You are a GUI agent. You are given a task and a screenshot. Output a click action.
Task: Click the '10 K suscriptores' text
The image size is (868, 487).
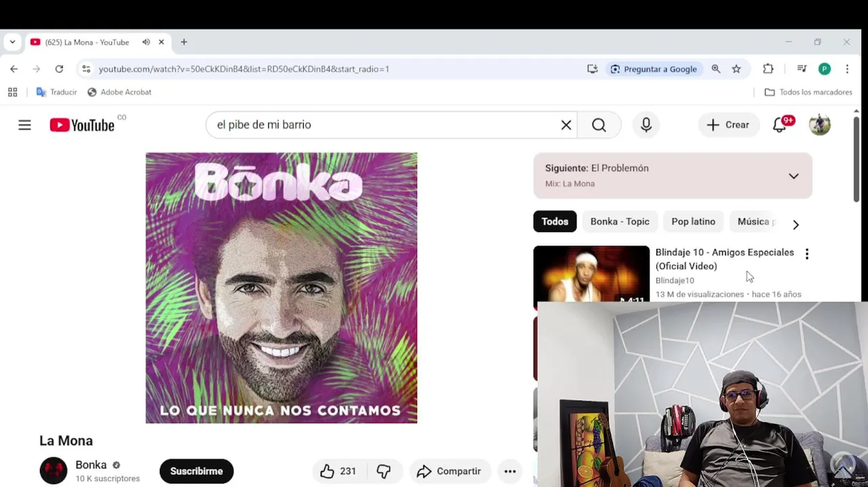(x=108, y=479)
